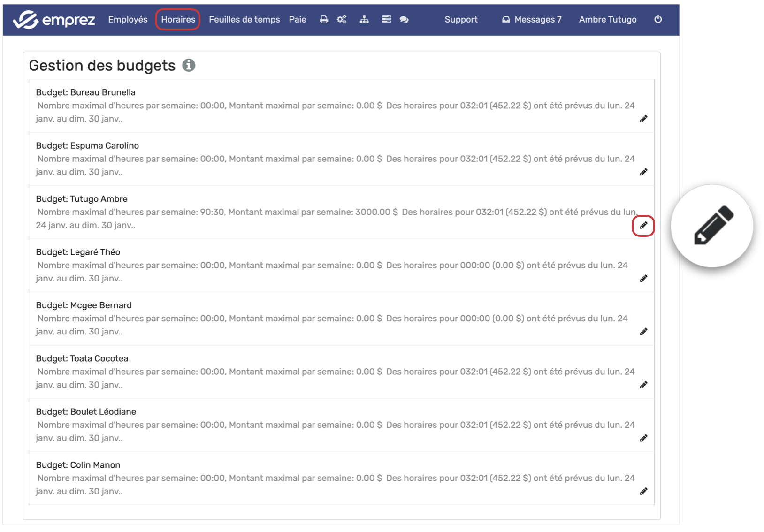Edit the Tutugo Ambre budget
The width and height of the screenshot is (764, 532).
tap(643, 226)
